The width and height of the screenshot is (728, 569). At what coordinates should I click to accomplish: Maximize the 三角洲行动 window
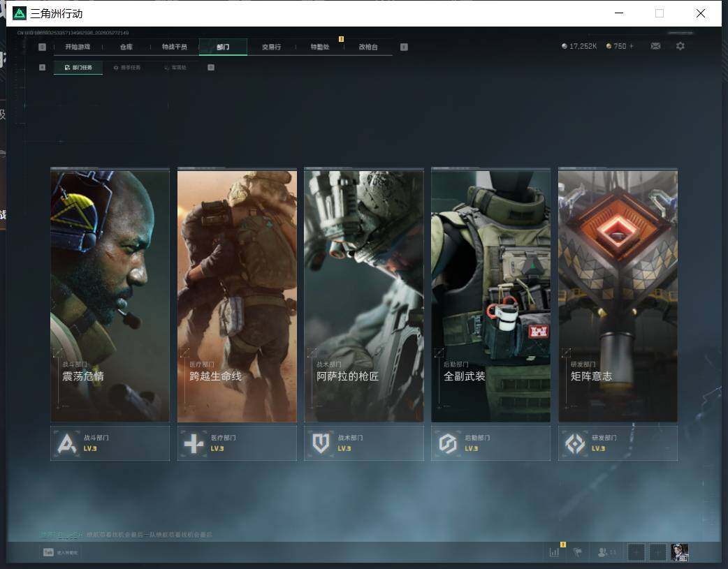click(x=660, y=13)
